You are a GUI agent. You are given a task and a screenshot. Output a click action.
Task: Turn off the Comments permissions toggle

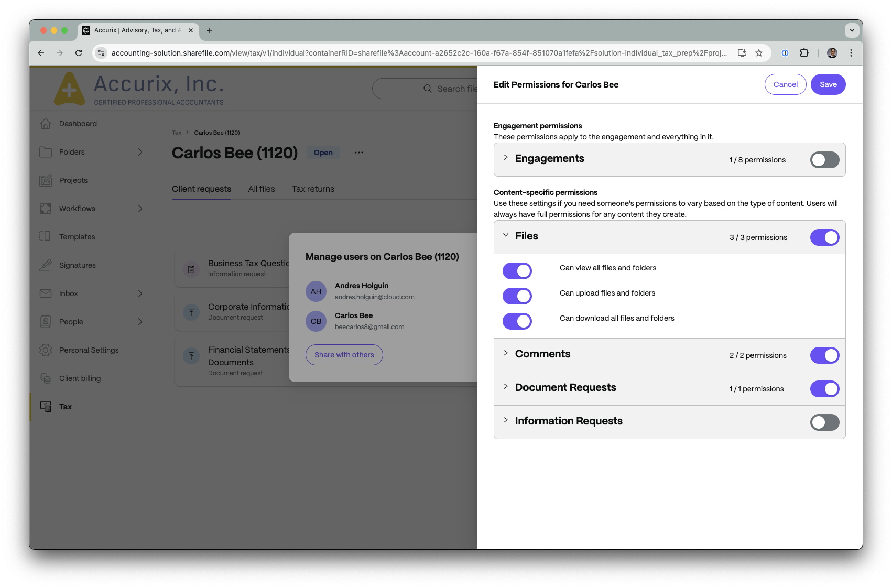(825, 355)
